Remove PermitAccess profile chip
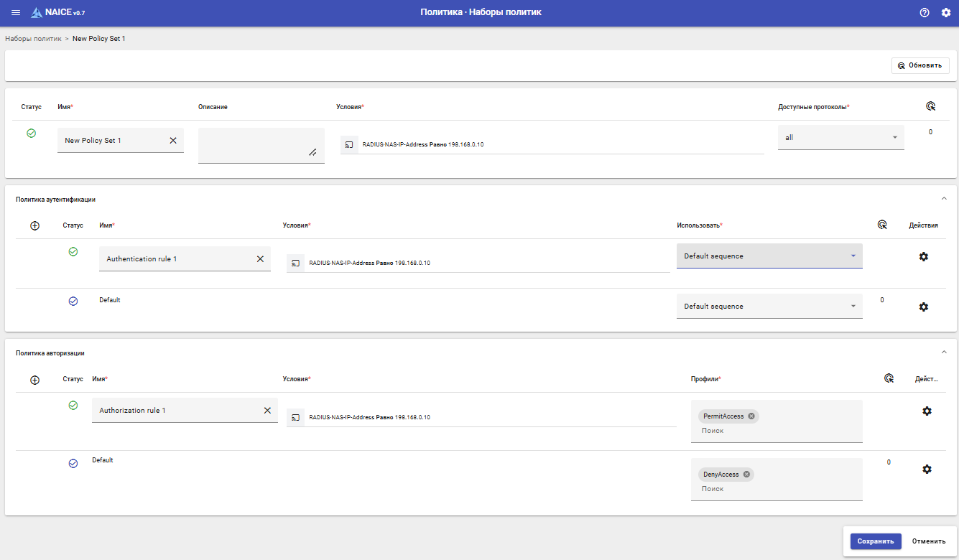959x560 pixels. 751,416
